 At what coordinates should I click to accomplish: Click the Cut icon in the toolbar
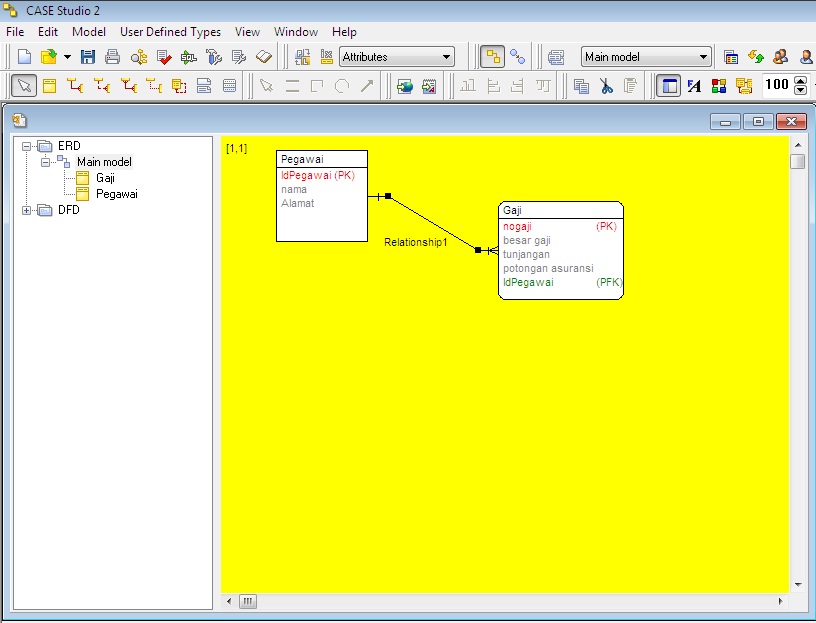coord(604,85)
